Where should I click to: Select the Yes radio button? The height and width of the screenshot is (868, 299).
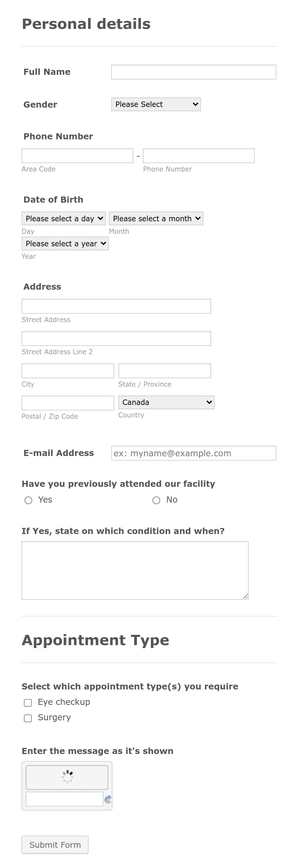tap(28, 500)
